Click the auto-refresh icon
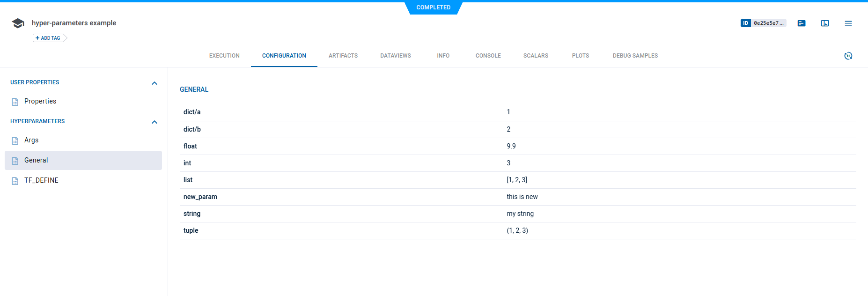Screen dimensions: 868x296 click(x=848, y=56)
